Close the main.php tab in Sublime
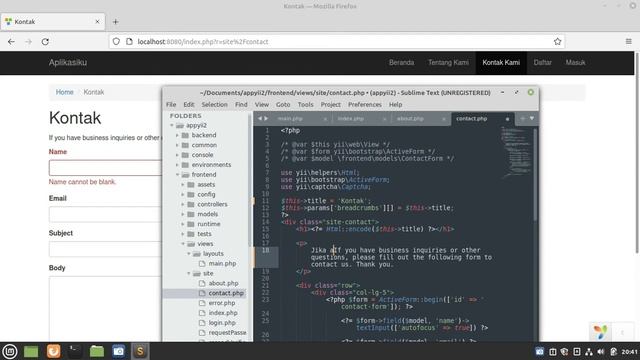 point(325,119)
